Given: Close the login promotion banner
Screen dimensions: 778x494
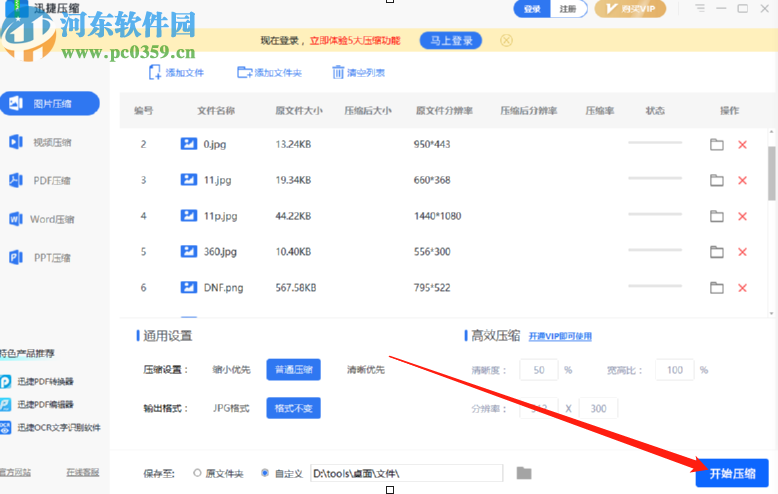Looking at the screenshot, I should tap(506, 41).
